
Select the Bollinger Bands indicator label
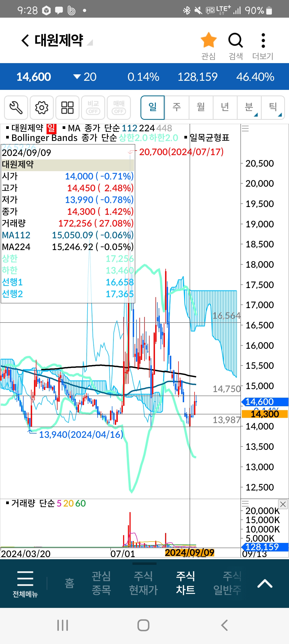click(x=44, y=138)
